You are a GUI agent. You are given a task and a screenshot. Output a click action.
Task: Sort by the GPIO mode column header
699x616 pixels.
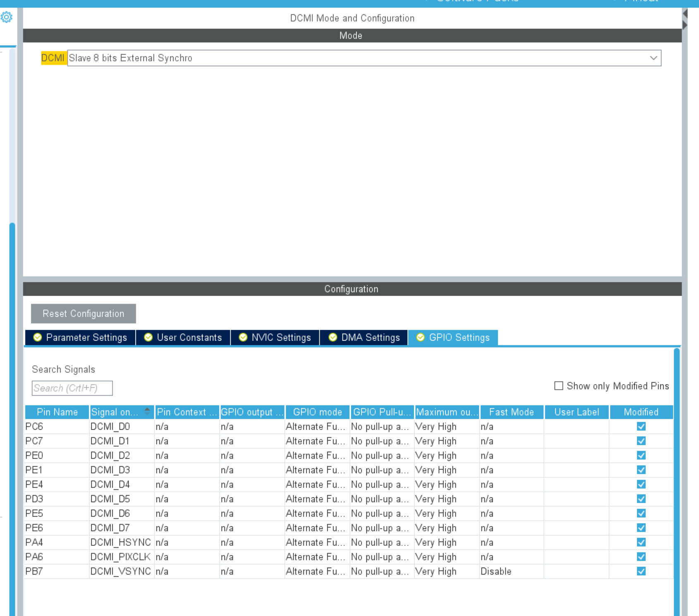(318, 412)
